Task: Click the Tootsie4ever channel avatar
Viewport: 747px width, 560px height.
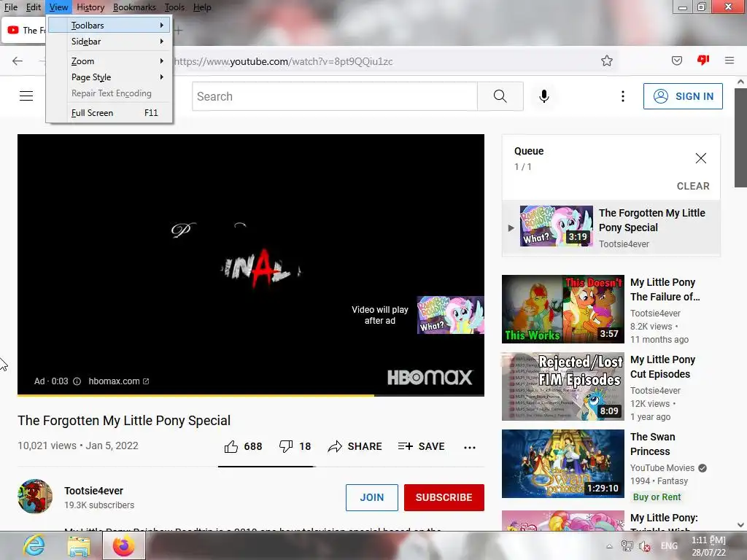Action: coord(35,496)
